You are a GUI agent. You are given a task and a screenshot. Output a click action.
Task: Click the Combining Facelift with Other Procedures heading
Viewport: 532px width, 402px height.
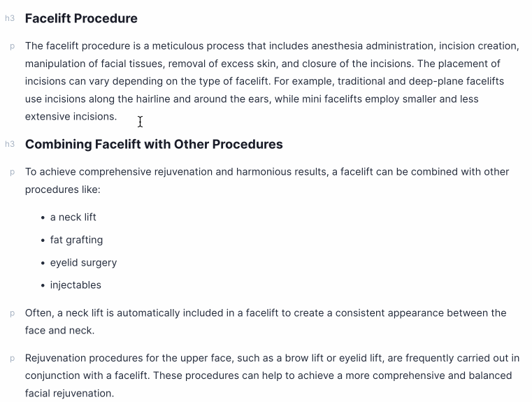coord(154,144)
